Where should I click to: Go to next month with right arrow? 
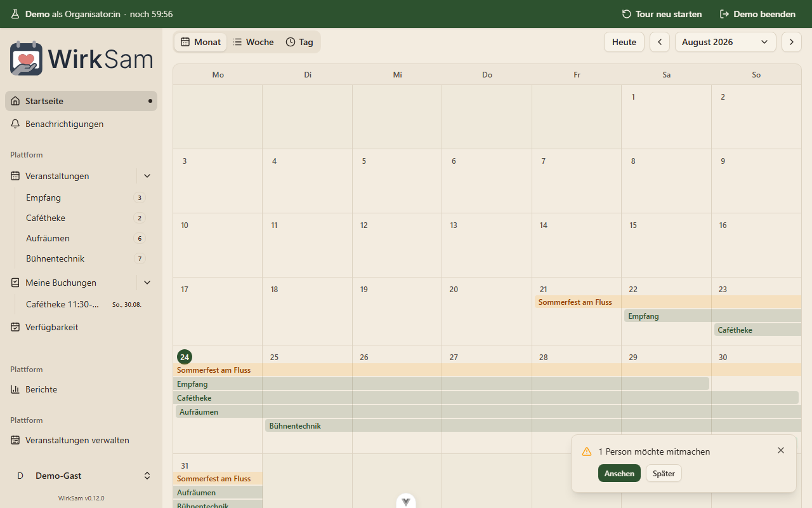792,42
